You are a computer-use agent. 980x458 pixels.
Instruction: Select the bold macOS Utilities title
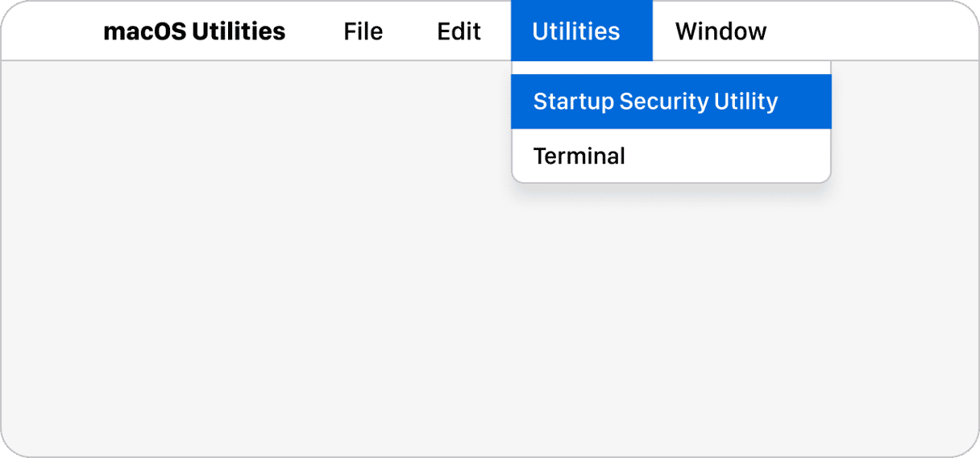(194, 31)
